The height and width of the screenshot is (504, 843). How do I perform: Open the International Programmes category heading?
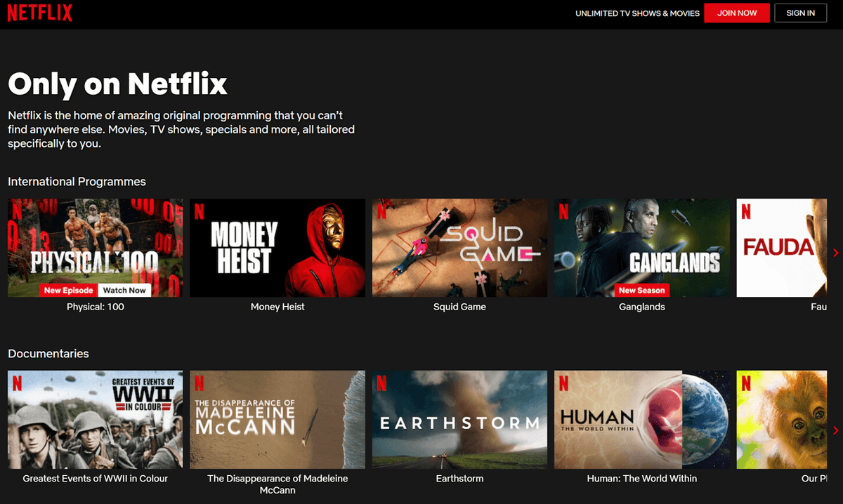(77, 182)
